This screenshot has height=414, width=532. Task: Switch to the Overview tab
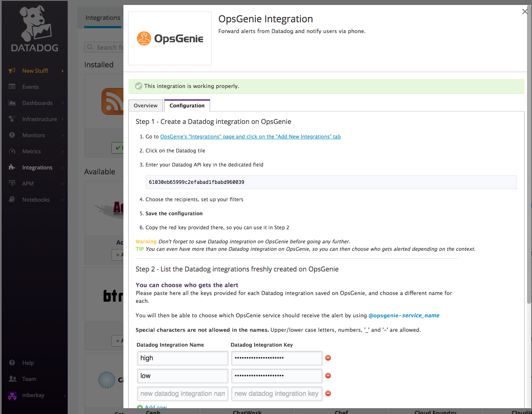click(x=146, y=105)
